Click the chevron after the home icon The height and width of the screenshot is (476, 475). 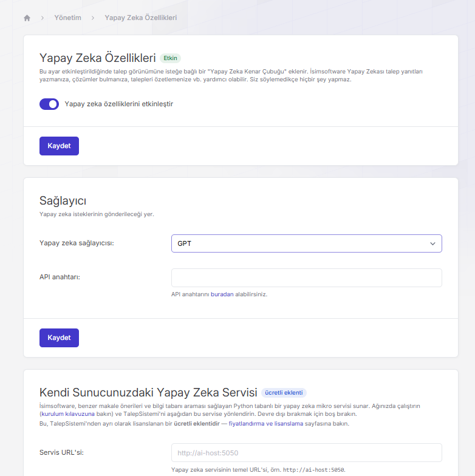(x=43, y=18)
